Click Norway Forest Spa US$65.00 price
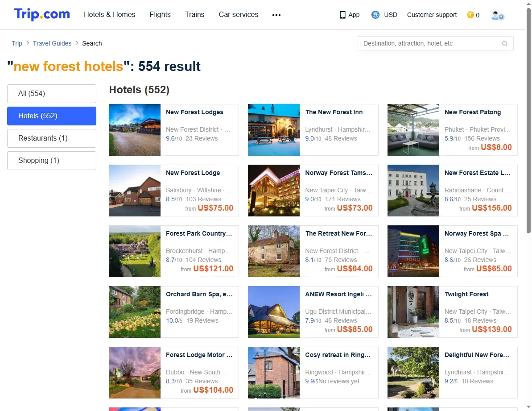This screenshot has height=411, width=532. (494, 269)
